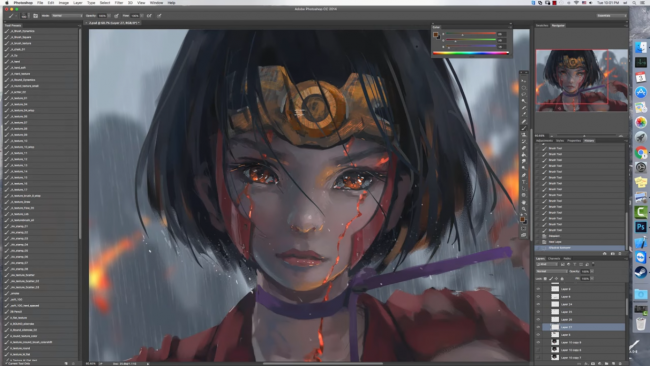Screen dimensions: 650x366
Task: Click the foreground color swatch in toolbox
Action: tap(522, 219)
